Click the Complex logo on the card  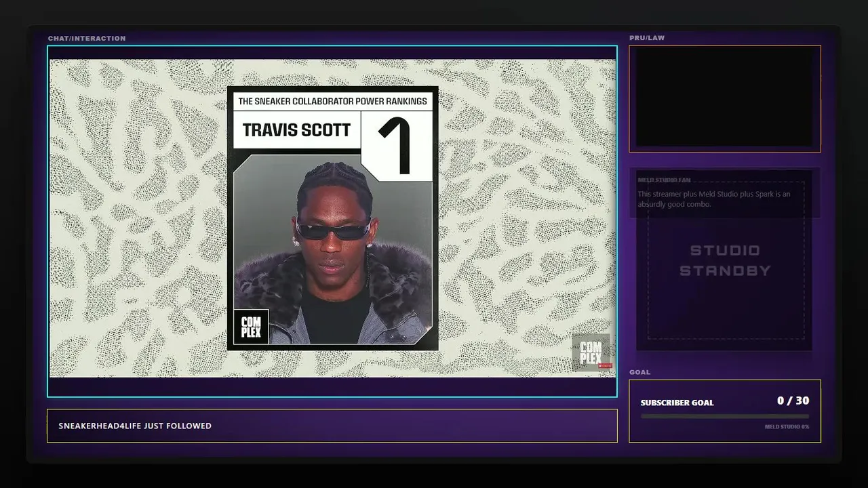(x=251, y=327)
